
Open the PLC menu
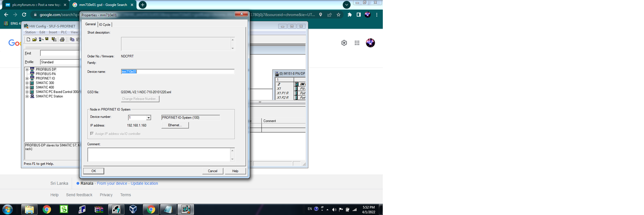click(x=64, y=32)
